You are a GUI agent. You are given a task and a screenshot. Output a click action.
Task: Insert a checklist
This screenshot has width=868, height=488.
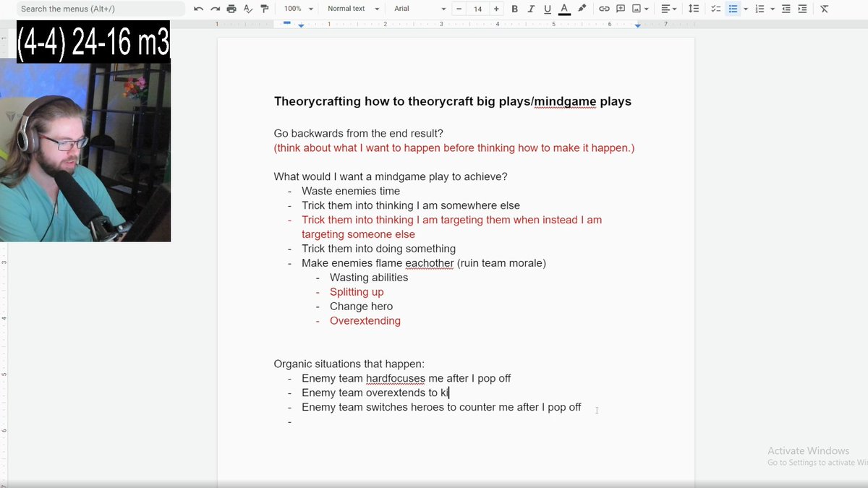pyautogui.click(x=715, y=9)
